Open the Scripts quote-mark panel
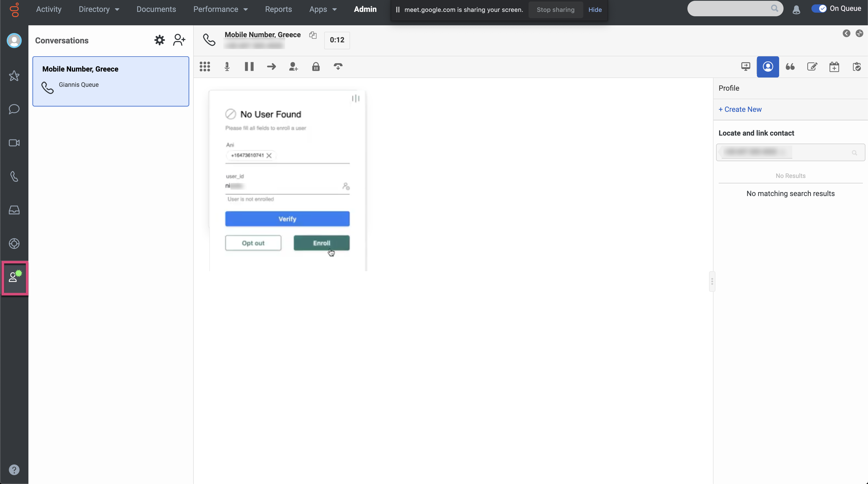The image size is (868, 484). 790,67
